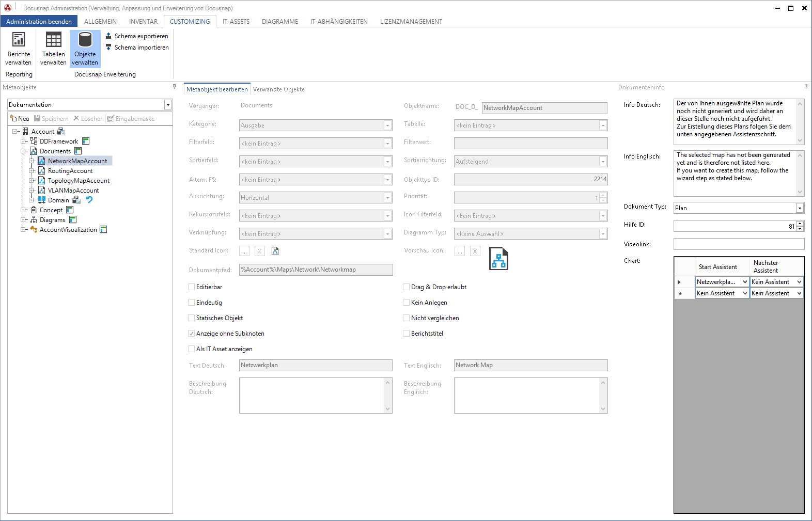812x521 pixels.
Task: Collapse the Documents tree node
Action: [23, 151]
